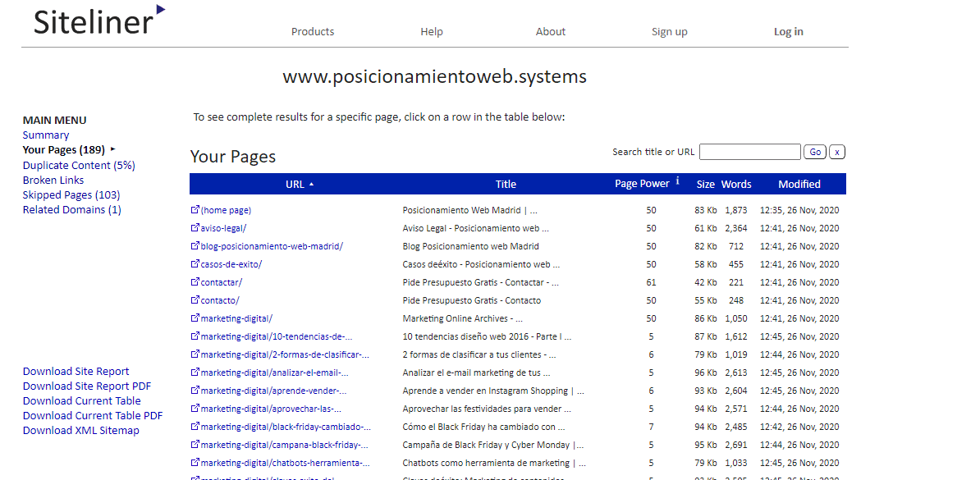Expand the Your Pages menu arrow
Viewport: 980px width, 480px height.
(x=112, y=149)
